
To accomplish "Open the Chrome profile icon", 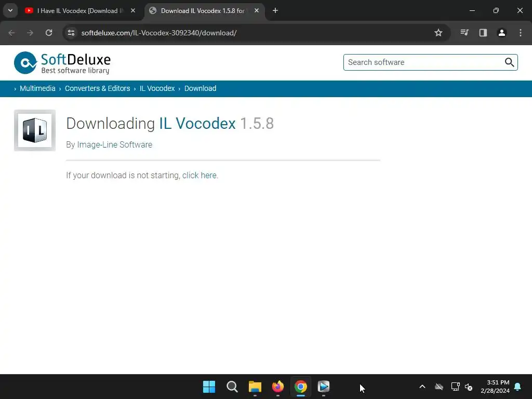I will point(502,33).
